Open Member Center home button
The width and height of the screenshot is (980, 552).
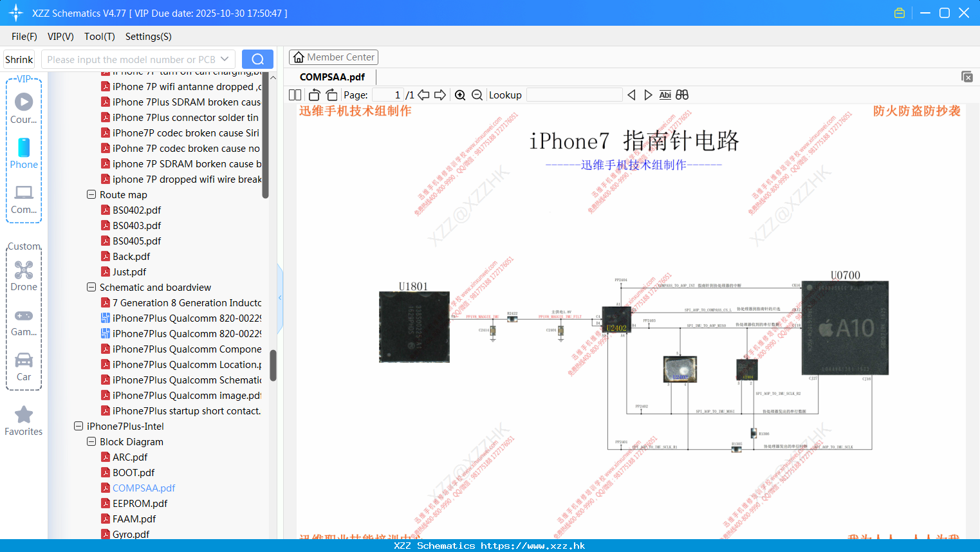333,57
